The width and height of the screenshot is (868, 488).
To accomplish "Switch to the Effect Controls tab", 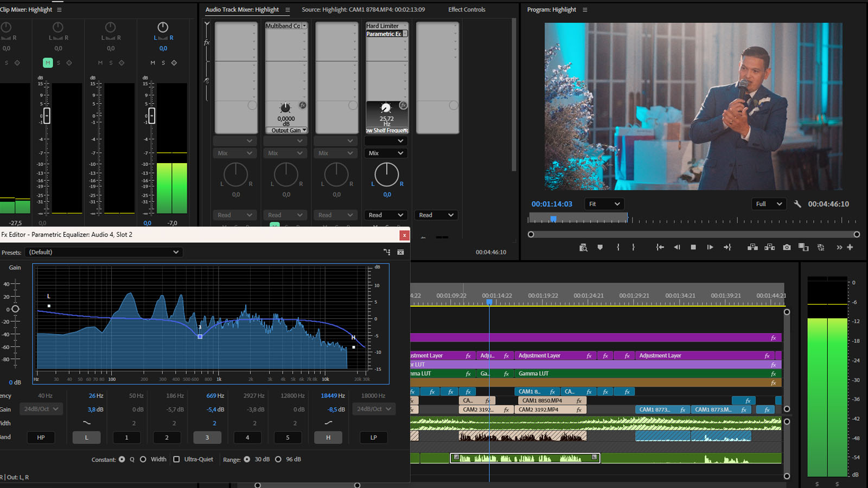I will tap(467, 10).
